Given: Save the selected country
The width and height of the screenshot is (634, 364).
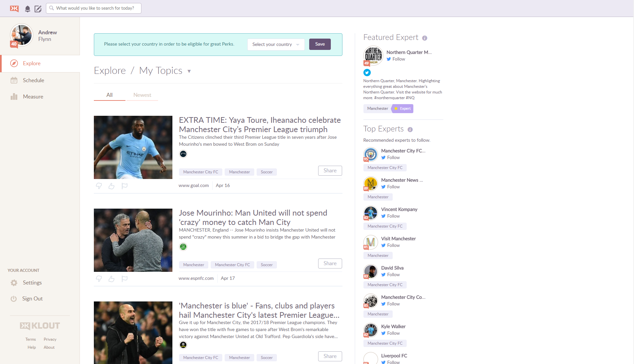Looking at the screenshot, I should pyautogui.click(x=320, y=44).
